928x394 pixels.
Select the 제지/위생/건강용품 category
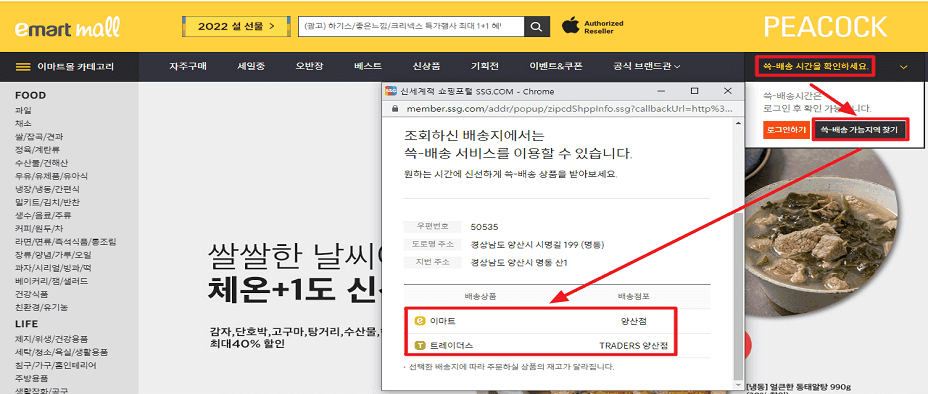tap(51, 339)
